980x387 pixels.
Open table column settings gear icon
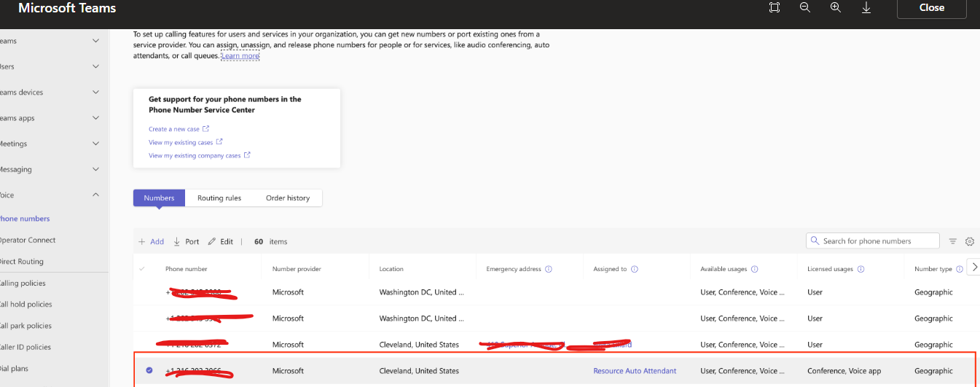[970, 241]
